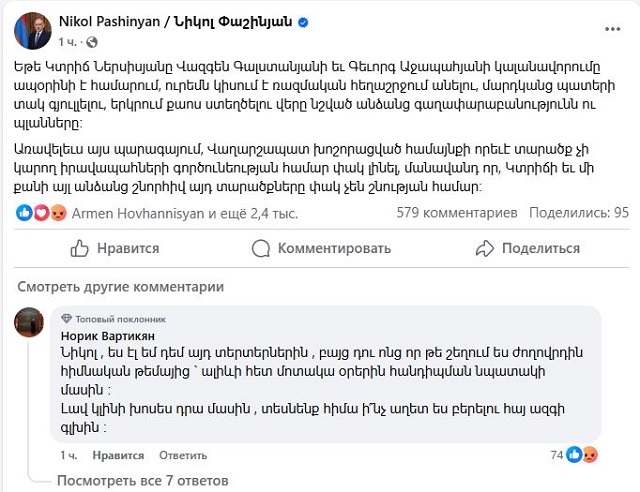640x492 pixels.
Task: Click the commenter's avatar thumbnail
Action: 30,324
